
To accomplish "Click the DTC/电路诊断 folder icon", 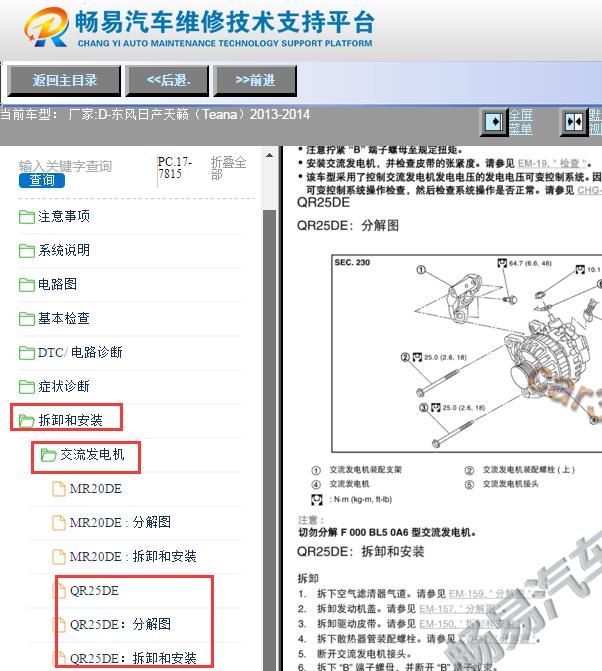I will tap(27, 353).
